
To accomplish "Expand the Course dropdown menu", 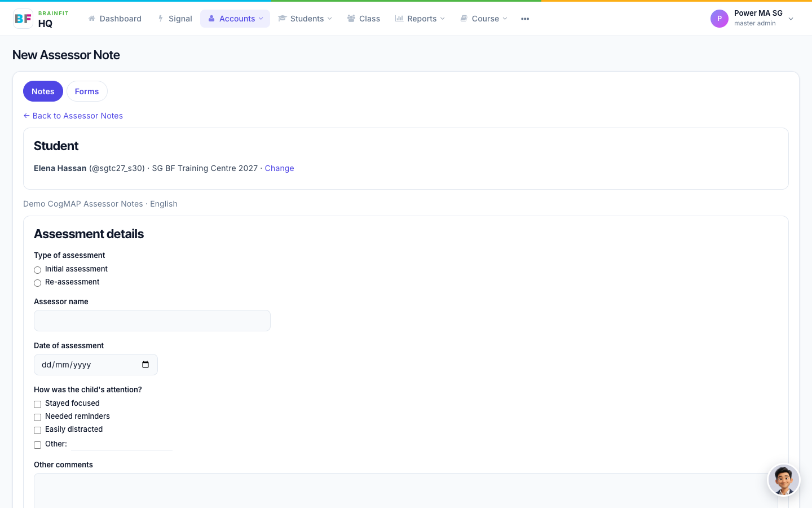I will 484,19.
